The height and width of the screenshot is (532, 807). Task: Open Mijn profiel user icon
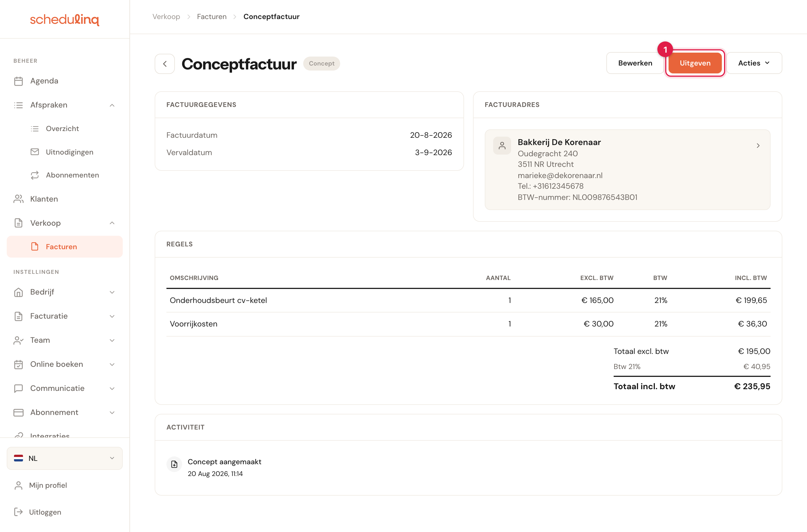tap(19, 486)
